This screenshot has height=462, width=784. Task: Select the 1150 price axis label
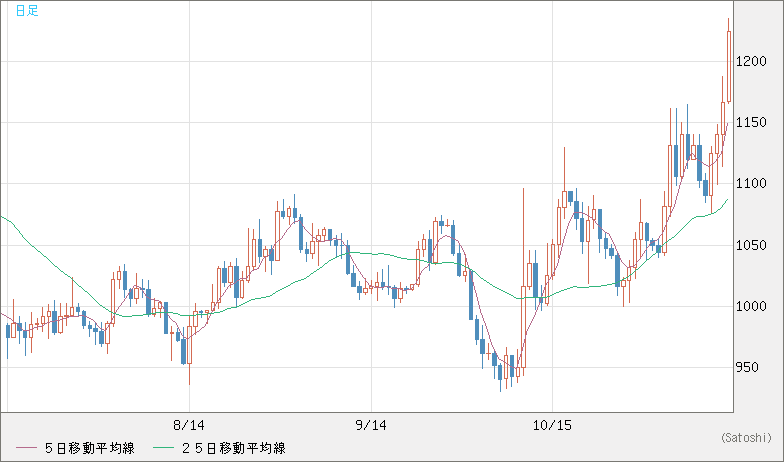point(752,122)
